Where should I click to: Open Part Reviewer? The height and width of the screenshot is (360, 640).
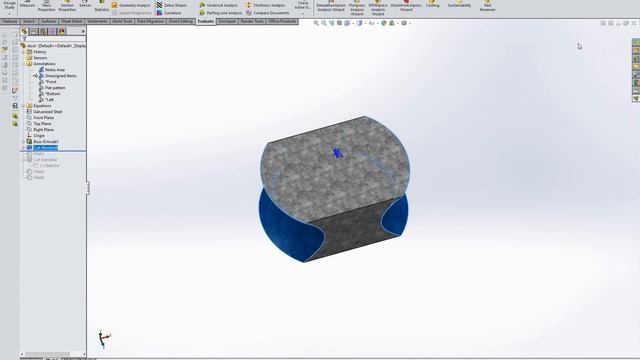(487, 6)
